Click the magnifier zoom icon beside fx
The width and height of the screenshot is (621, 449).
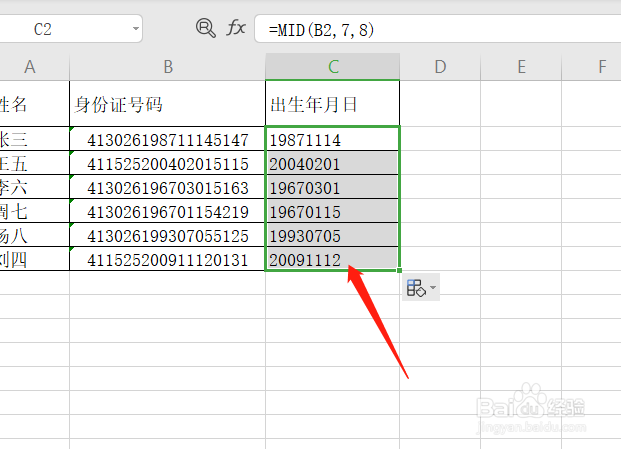click(x=206, y=28)
